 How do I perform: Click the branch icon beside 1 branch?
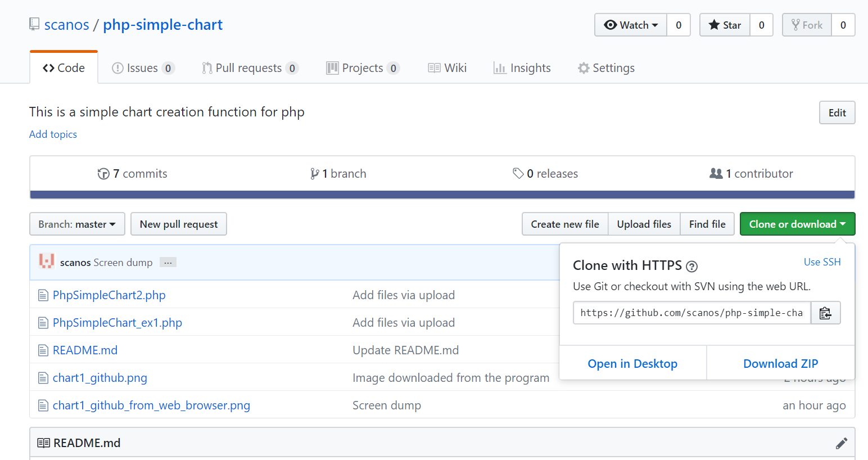[x=315, y=174]
